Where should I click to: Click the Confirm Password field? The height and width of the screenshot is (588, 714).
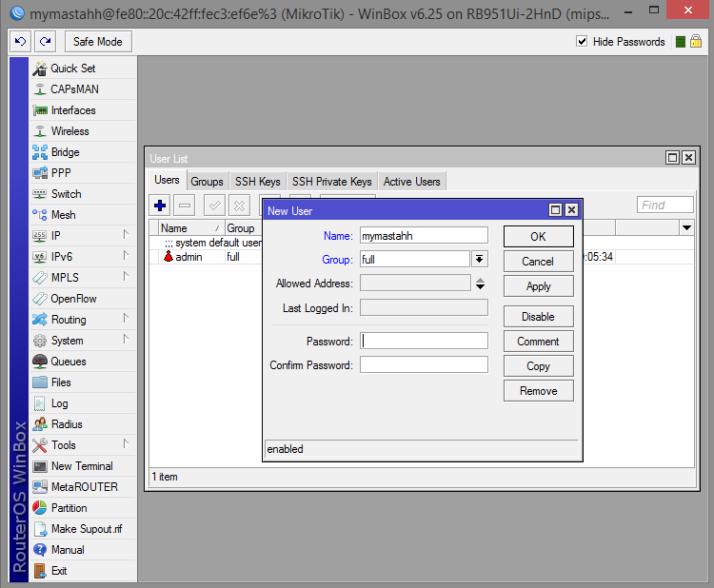click(424, 364)
